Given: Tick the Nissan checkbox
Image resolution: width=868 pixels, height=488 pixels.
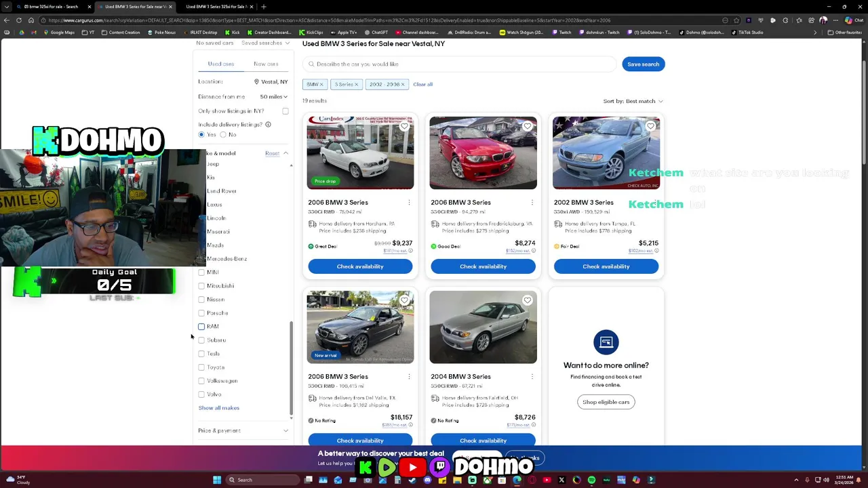Looking at the screenshot, I should pos(201,300).
